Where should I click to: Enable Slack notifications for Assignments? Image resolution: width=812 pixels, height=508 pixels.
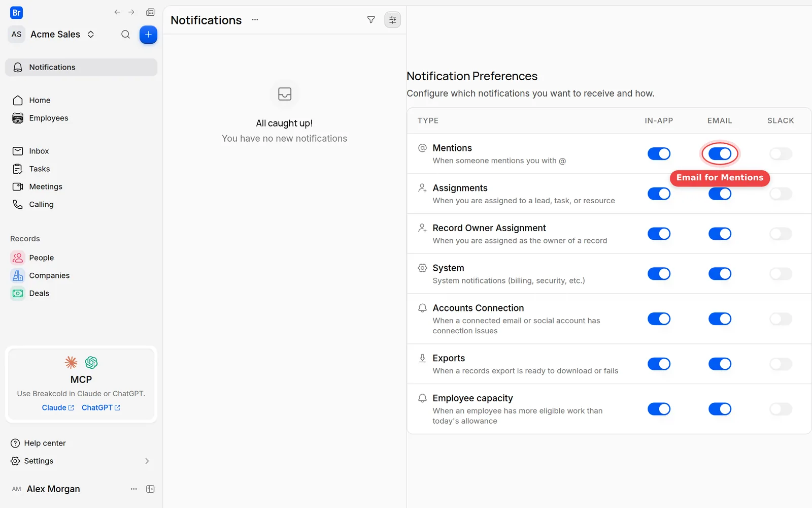pos(781,194)
